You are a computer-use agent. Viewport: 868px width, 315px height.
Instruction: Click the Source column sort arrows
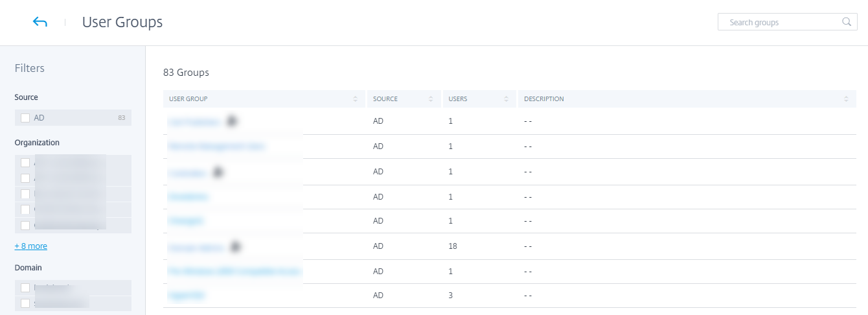pyautogui.click(x=431, y=99)
